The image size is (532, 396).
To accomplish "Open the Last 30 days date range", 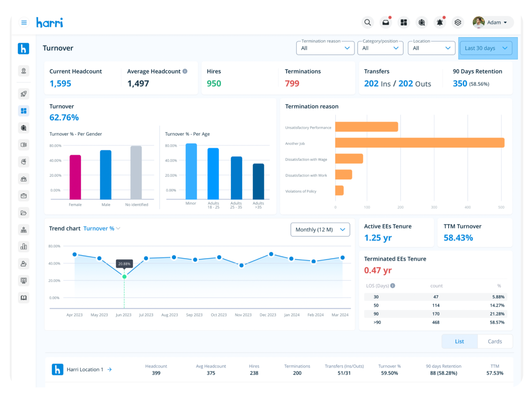I will (486, 48).
